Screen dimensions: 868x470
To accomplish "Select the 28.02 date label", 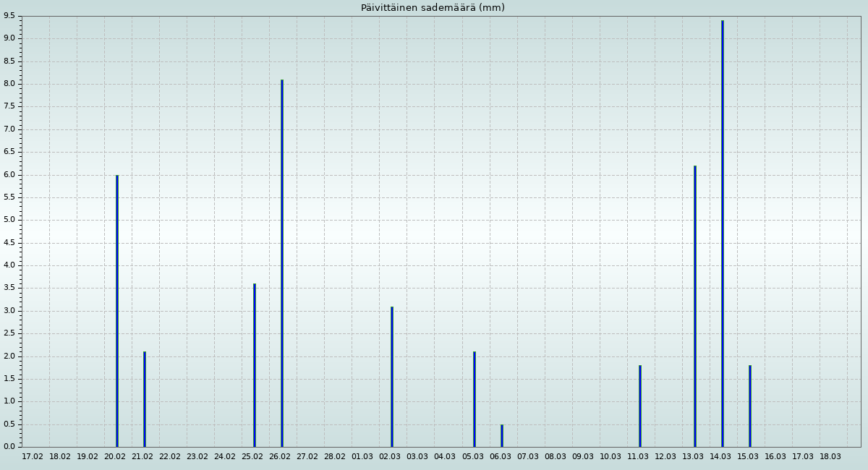I will pos(335,457).
